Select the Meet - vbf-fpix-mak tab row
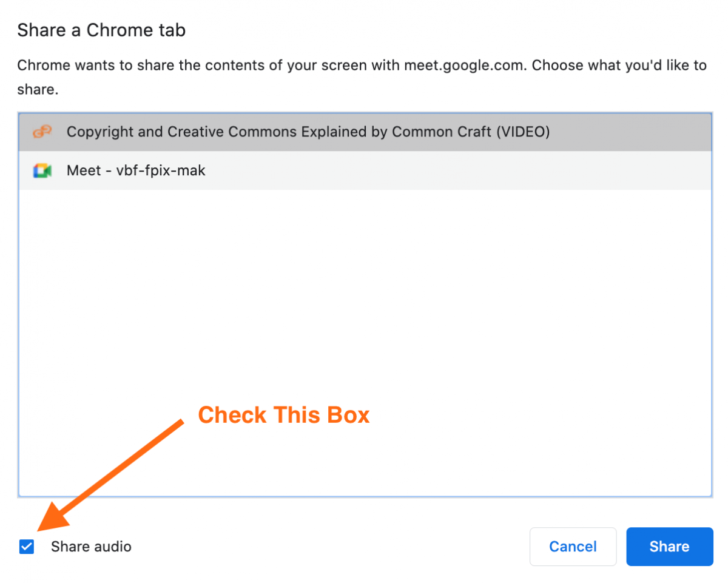This screenshot has width=728, height=583. pos(365,170)
